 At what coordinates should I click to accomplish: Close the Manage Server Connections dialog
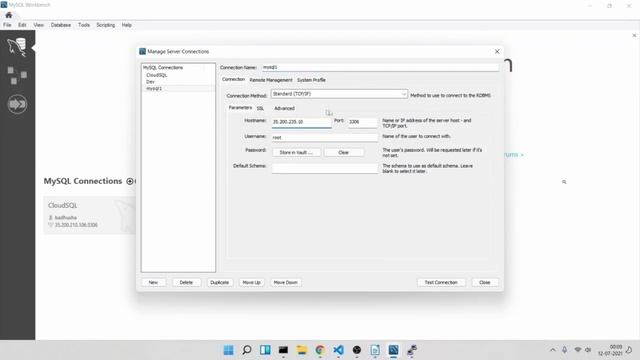click(497, 51)
